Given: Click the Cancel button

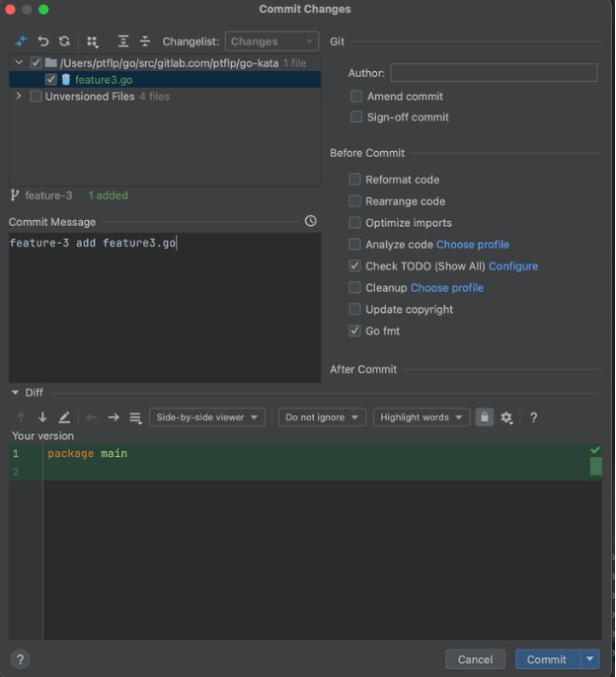Looking at the screenshot, I should click(x=475, y=659).
